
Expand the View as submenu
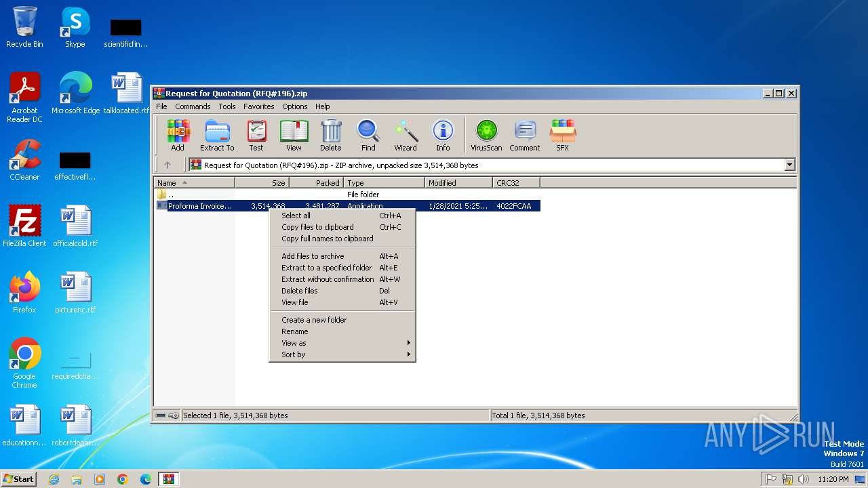(x=342, y=343)
